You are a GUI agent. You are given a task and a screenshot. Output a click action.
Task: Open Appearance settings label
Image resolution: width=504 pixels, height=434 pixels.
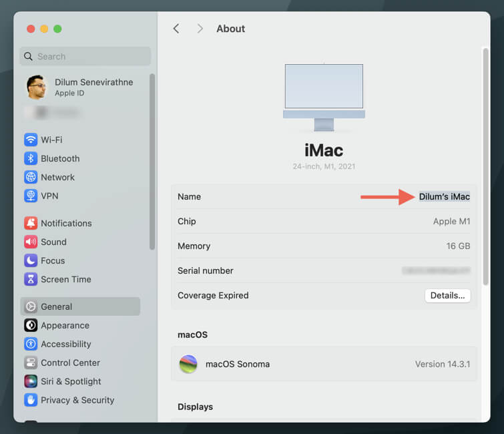65,325
